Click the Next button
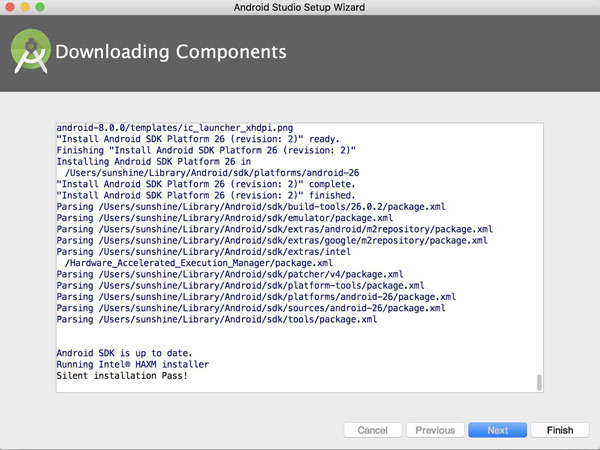600x450 pixels. [497, 430]
